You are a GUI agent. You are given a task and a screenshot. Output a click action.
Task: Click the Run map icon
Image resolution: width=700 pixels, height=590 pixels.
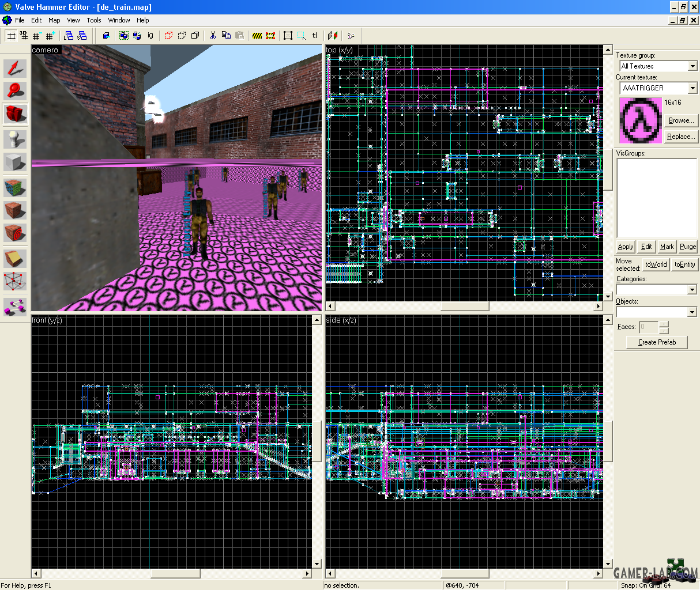[351, 36]
